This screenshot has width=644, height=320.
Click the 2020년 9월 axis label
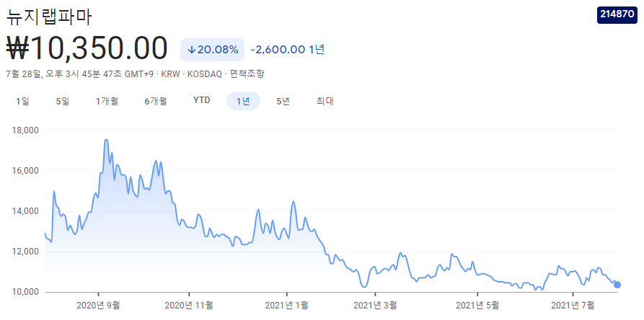(98, 305)
